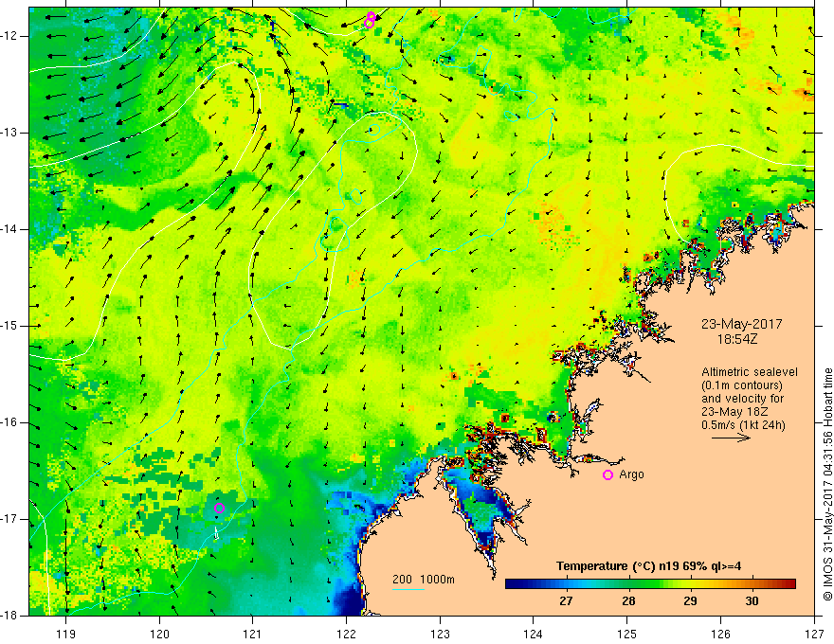Click the latitude axis label '-12'

click(10, 36)
